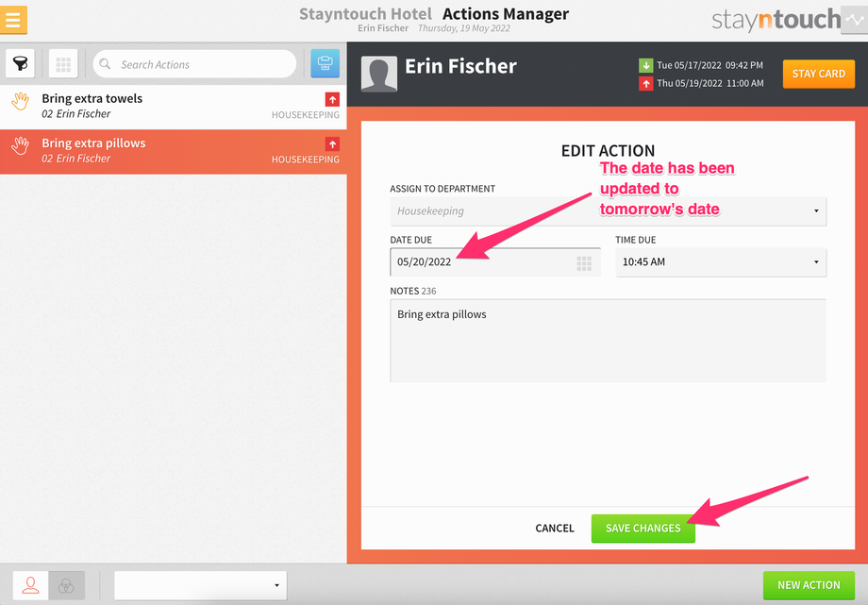Screen dimensions: 868x605
Task: Click Erin Fischer's avatar placeholder
Action: coord(379,74)
